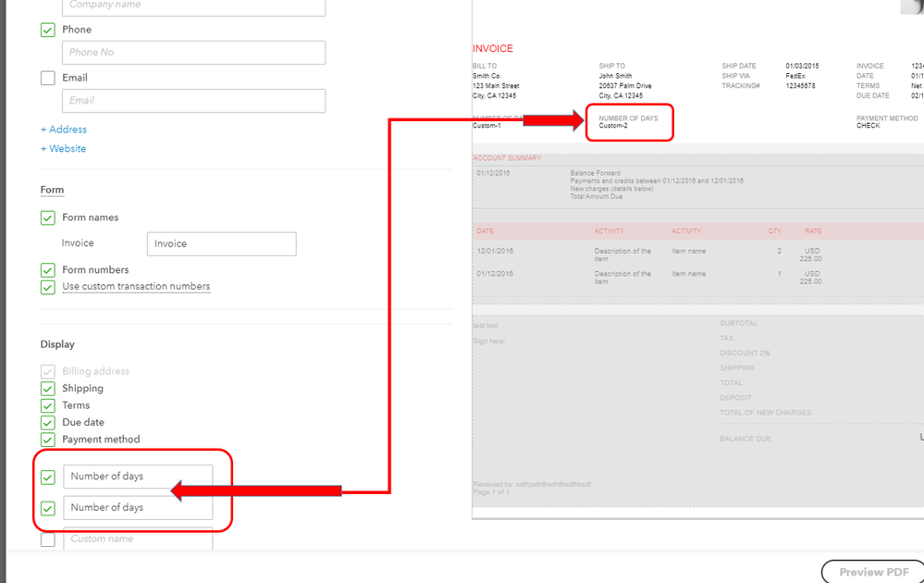Click the Email input field
This screenshot has height=583, width=924.
[193, 101]
